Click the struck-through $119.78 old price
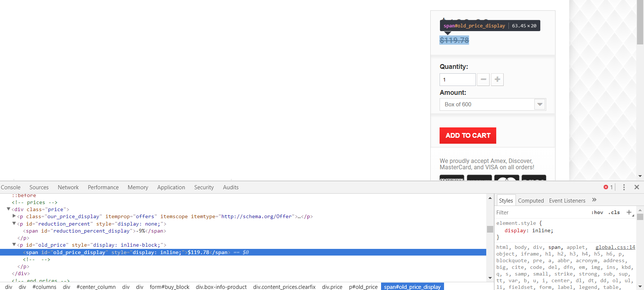 click(454, 40)
